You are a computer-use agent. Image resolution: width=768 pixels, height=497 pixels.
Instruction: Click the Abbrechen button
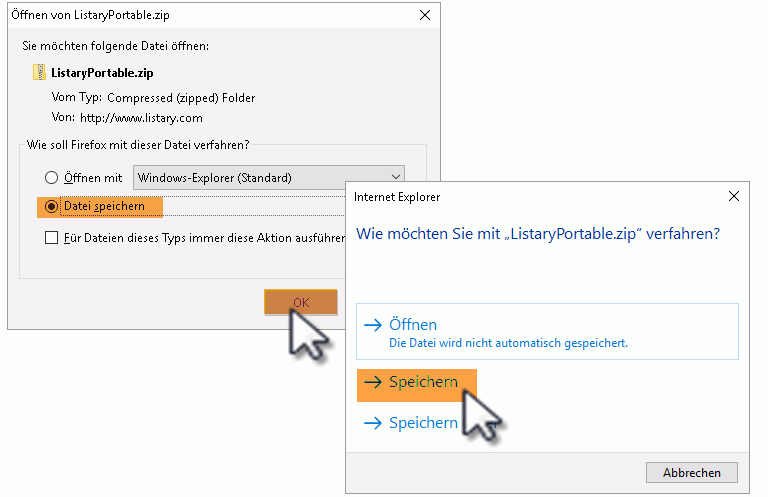tap(692, 473)
